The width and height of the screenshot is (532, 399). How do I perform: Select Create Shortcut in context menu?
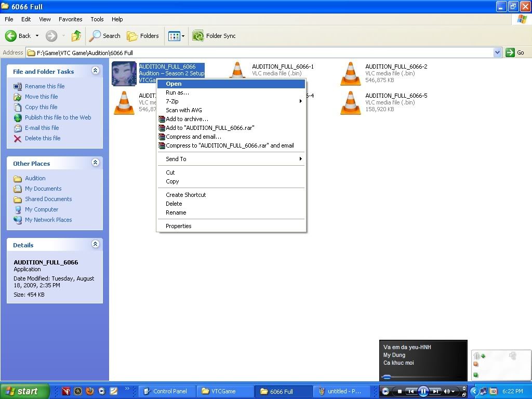click(x=231, y=195)
